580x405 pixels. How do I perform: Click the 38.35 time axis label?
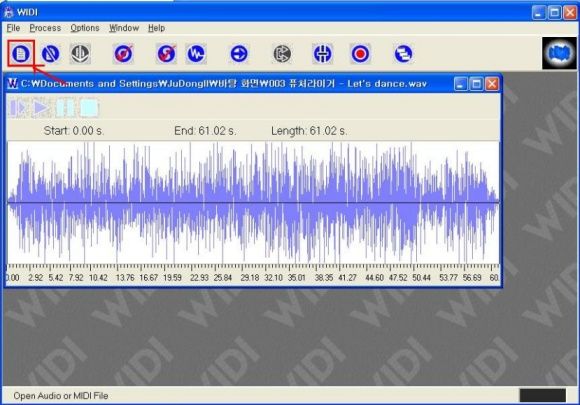(x=324, y=277)
